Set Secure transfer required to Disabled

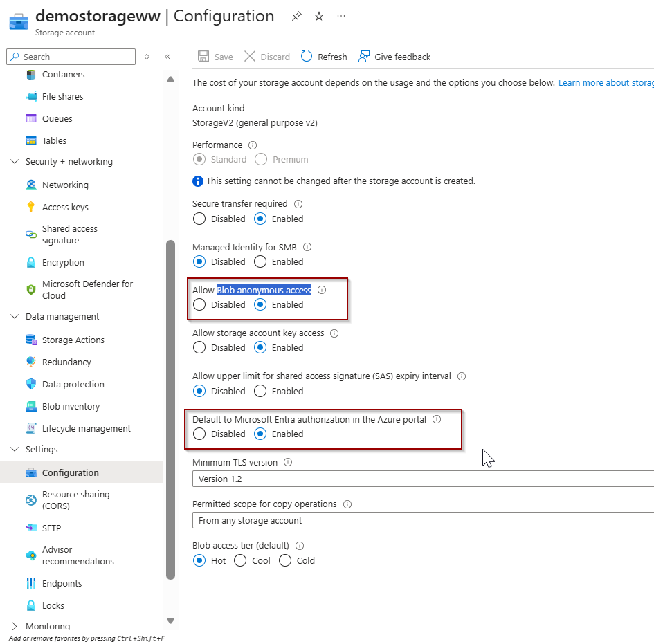(x=199, y=219)
